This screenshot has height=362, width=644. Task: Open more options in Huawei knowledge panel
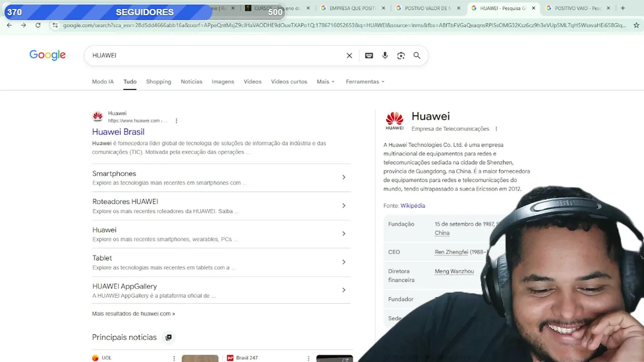tap(496, 129)
